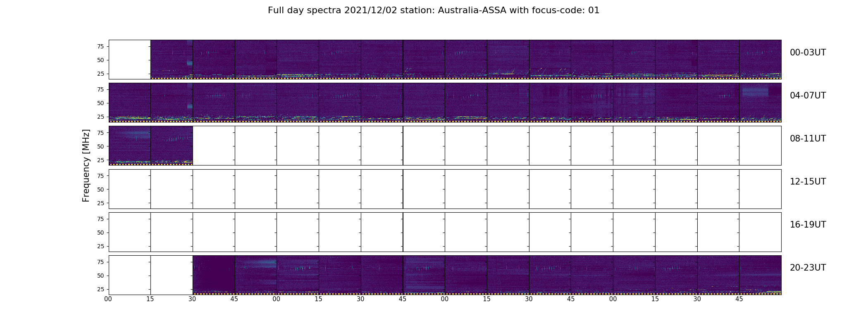Image resolution: width=868 pixels, height=331 pixels.
Task: Open the last spectrogram panel of the 00-03UT row
Action: click(x=760, y=60)
